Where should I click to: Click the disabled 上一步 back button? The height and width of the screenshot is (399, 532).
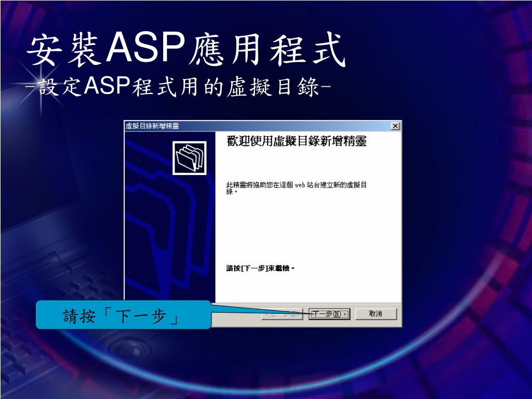282,314
